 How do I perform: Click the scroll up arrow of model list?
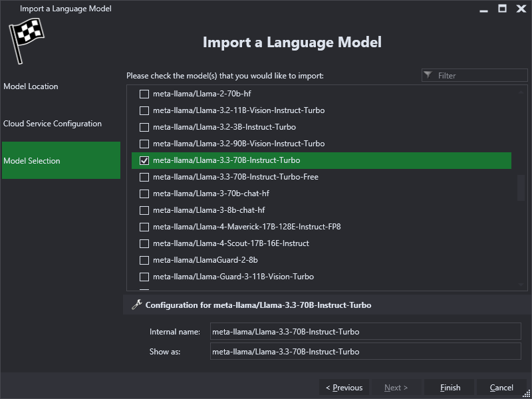point(521,92)
